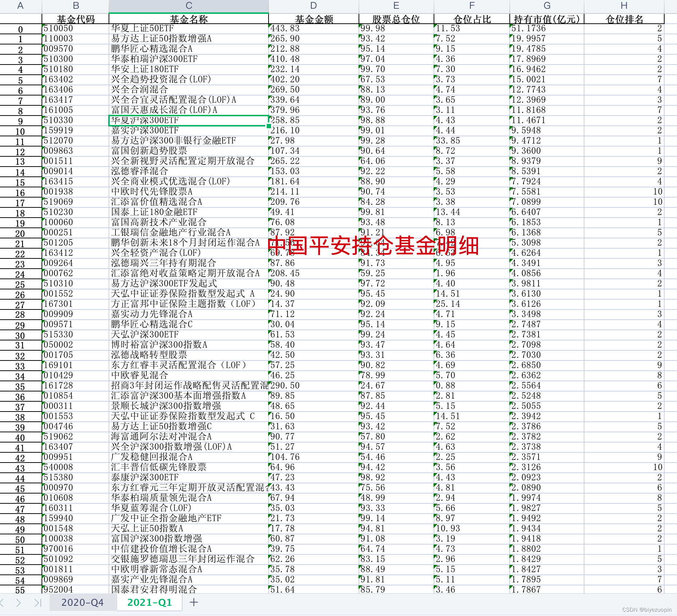This screenshot has width=677, height=616.
Task: Select fund code cell 510050
Action: 75,28
